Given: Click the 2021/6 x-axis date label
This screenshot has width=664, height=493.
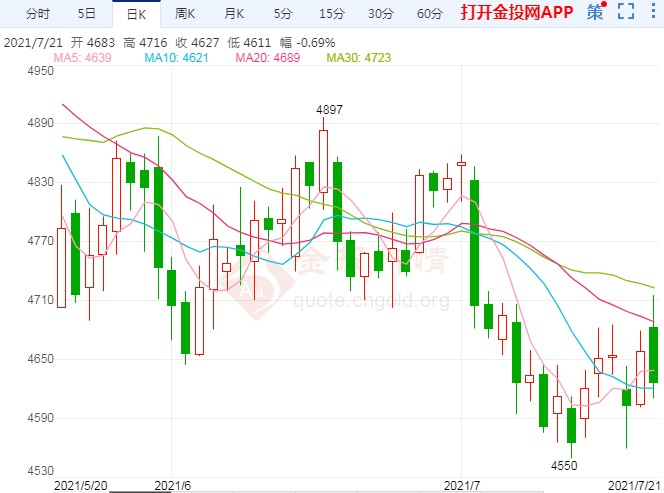Looking at the screenshot, I should point(172,485).
